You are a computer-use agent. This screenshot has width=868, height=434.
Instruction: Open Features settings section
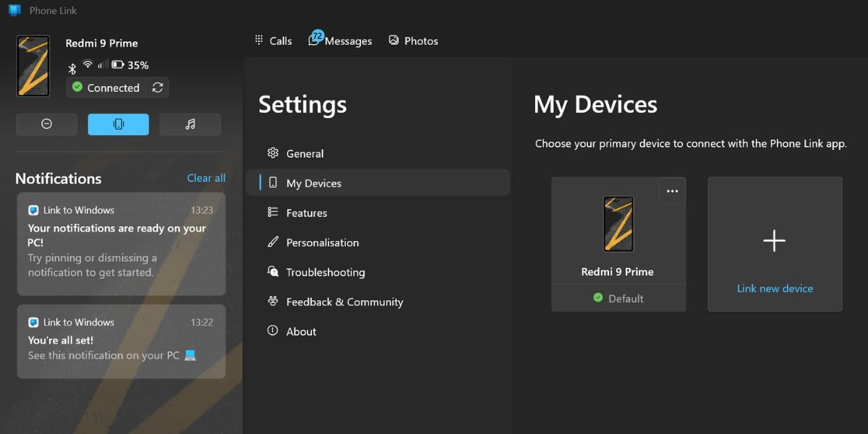click(x=306, y=213)
